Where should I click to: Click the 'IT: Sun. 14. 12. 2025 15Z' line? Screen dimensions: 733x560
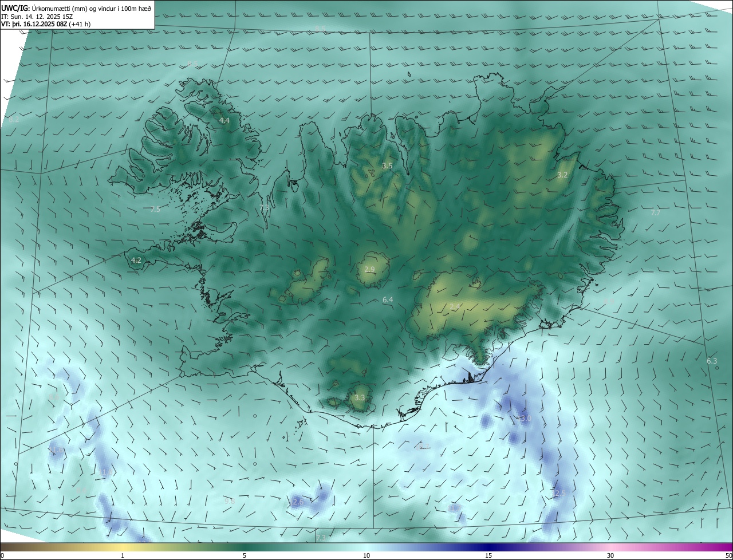(x=38, y=16)
